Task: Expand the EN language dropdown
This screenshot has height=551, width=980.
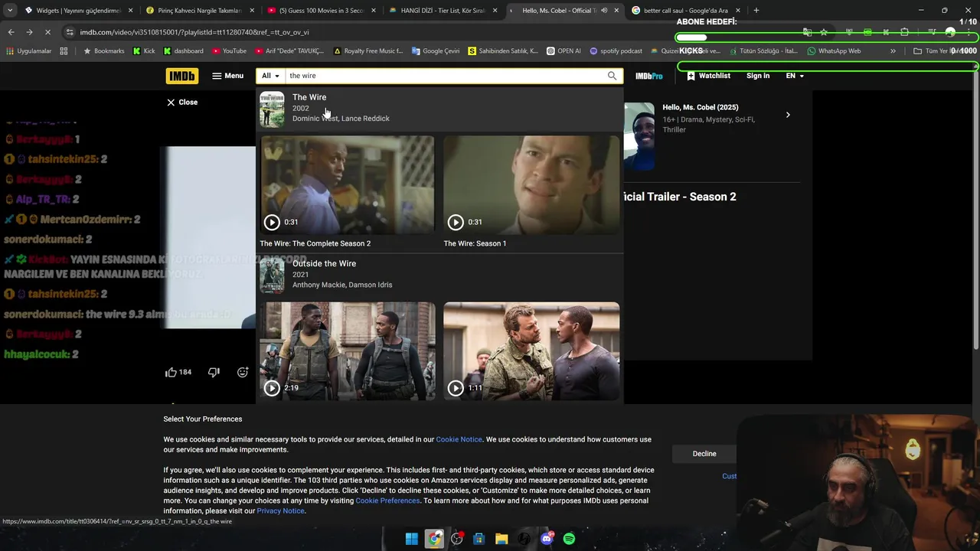Action: point(795,76)
